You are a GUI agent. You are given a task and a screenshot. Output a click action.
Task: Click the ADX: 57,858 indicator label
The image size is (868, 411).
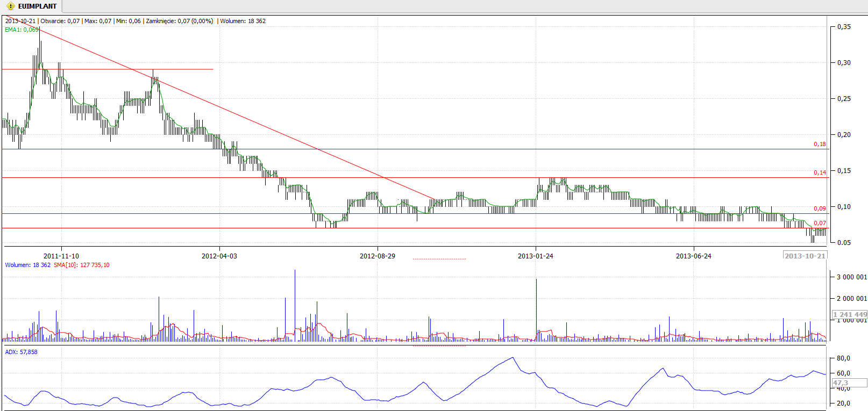(x=22, y=352)
